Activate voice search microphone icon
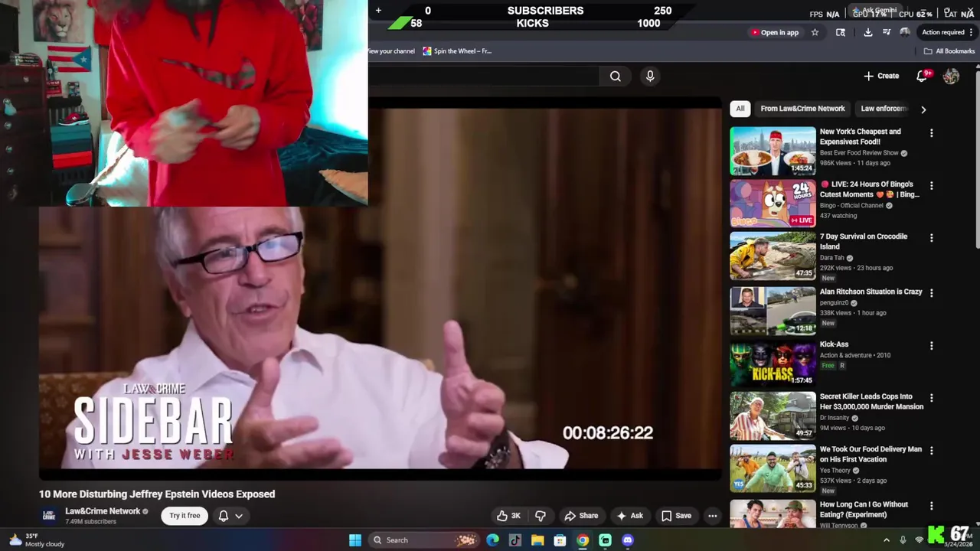 click(x=650, y=76)
